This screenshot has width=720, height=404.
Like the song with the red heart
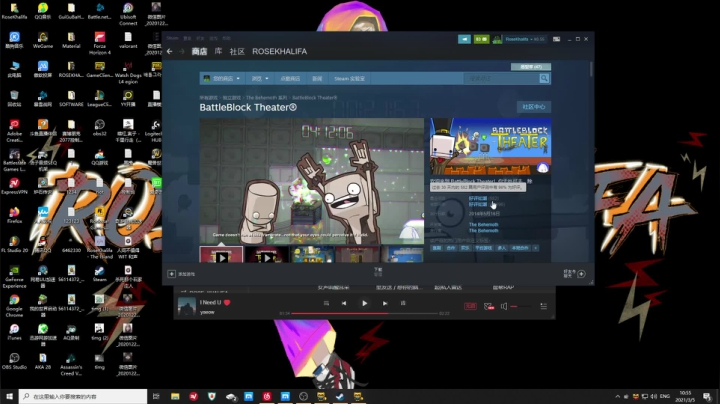point(227,303)
